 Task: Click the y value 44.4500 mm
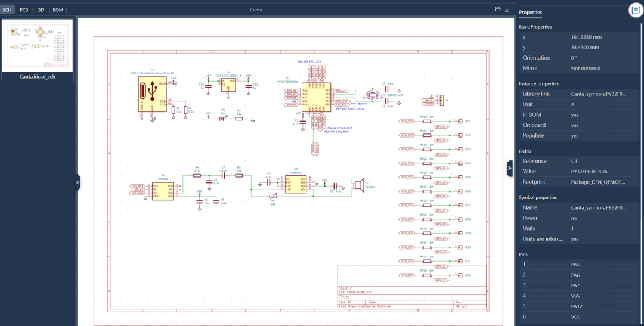[x=585, y=47]
